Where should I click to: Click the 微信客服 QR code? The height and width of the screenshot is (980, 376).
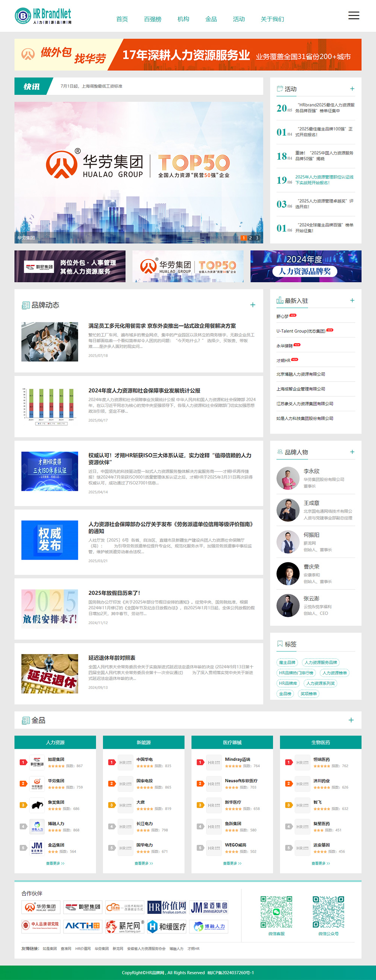(276, 912)
